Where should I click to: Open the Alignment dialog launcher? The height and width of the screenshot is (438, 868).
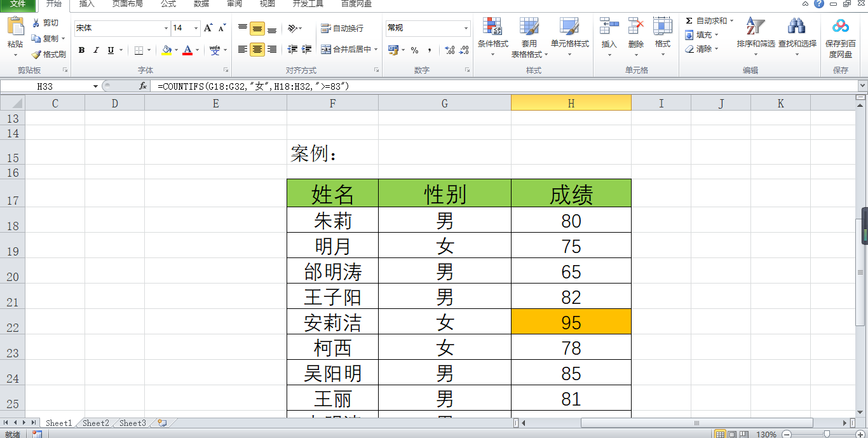point(376,70)
